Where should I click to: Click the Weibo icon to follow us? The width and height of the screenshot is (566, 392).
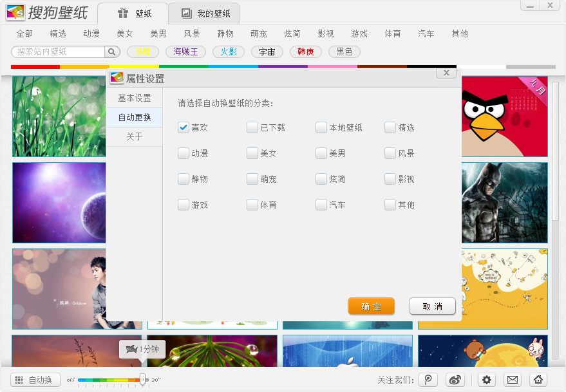(455, 380)
